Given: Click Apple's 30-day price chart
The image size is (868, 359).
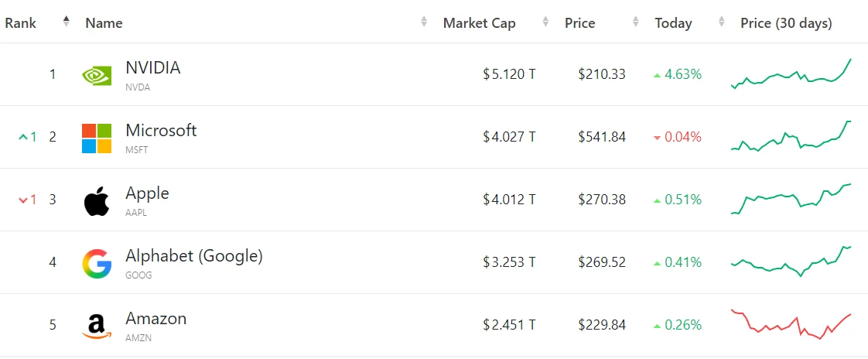Looking at the screenshot, I should 791,200.
